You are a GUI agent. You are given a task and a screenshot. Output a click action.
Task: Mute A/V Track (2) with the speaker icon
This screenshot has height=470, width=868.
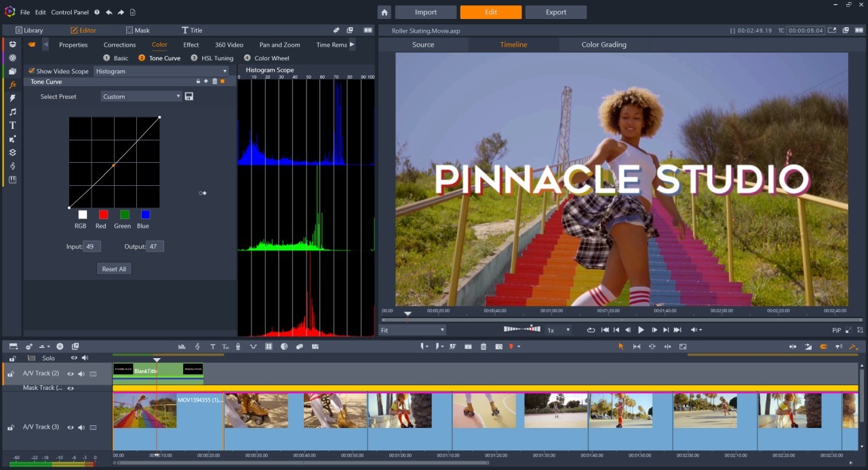tap(81, 373)
